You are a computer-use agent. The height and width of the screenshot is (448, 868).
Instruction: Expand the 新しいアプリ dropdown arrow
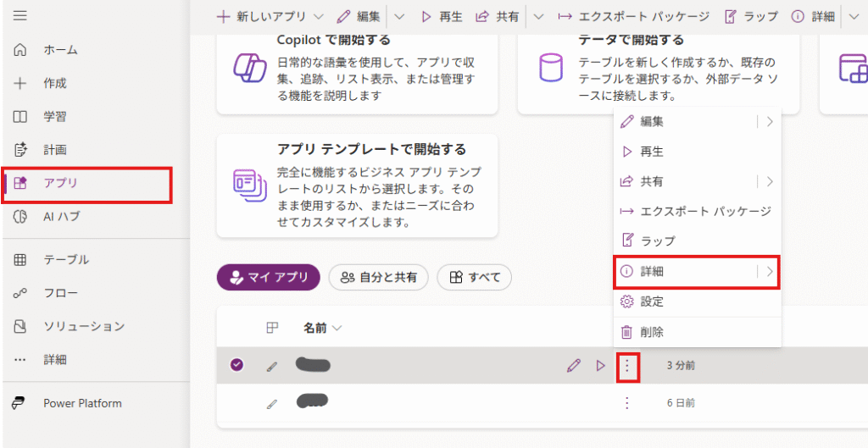[319, 17]
